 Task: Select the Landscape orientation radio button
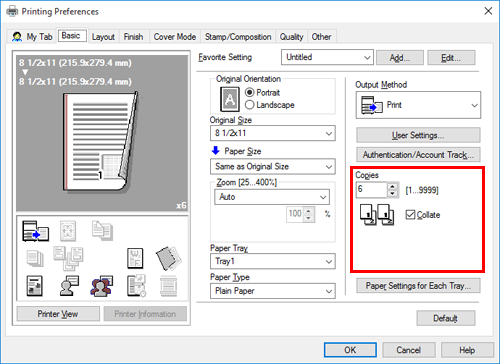point(249,105)
